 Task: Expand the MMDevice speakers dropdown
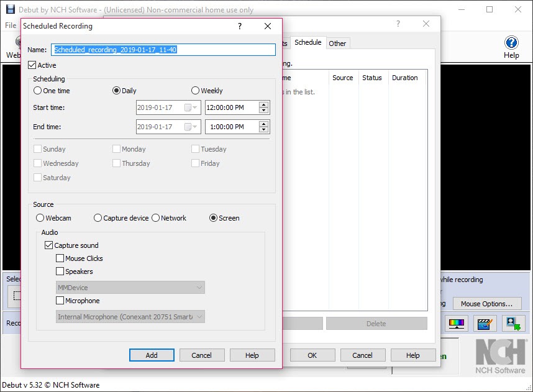coord(199,288)
